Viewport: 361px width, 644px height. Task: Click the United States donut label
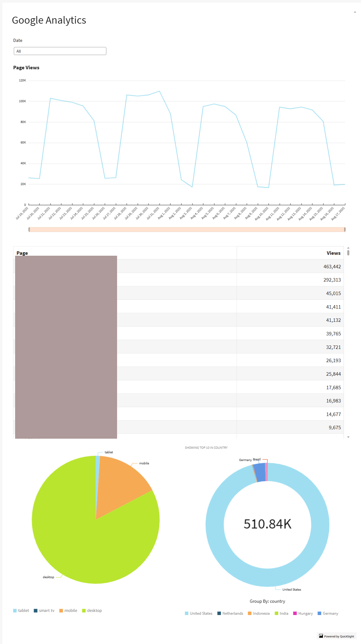[291, 590]
